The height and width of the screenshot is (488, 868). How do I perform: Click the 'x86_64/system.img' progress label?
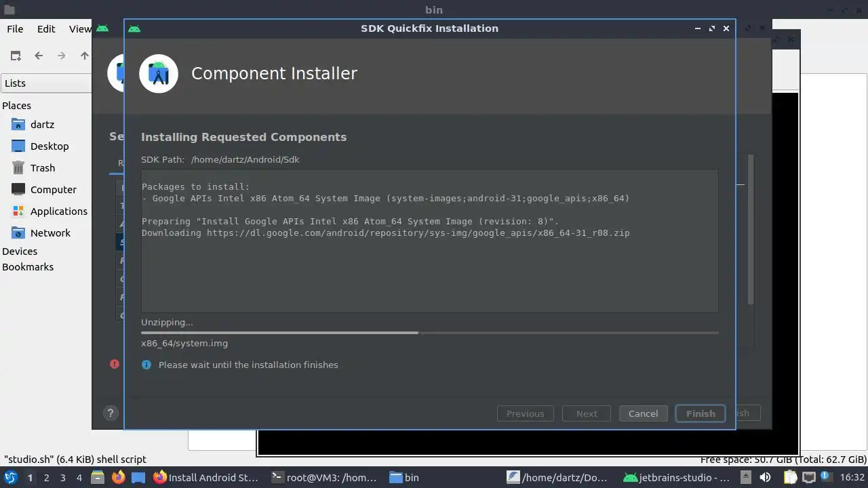[x=184, y=343]
